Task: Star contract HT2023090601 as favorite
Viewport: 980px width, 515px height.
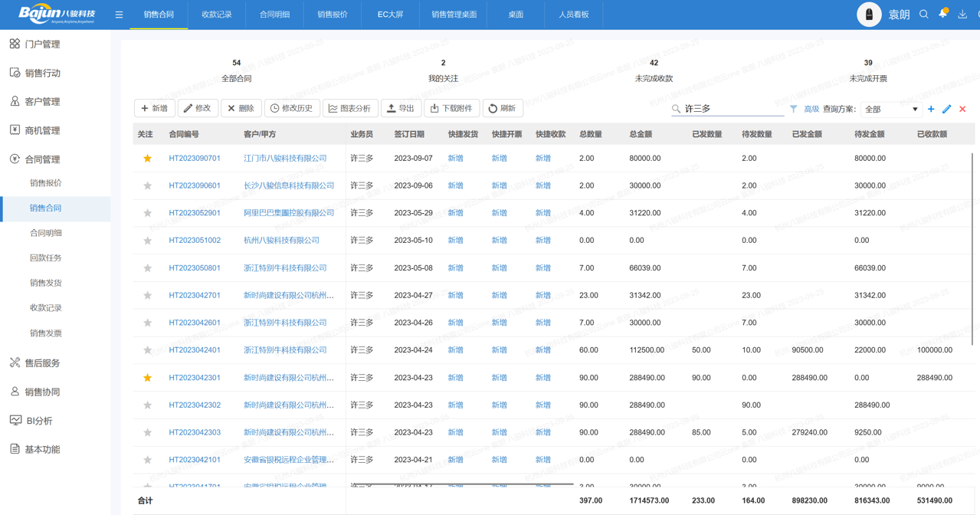Action: coord(146,185)
